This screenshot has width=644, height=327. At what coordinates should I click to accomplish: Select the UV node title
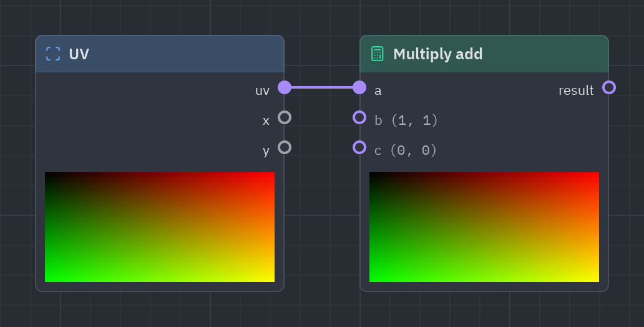pos(79,54)
